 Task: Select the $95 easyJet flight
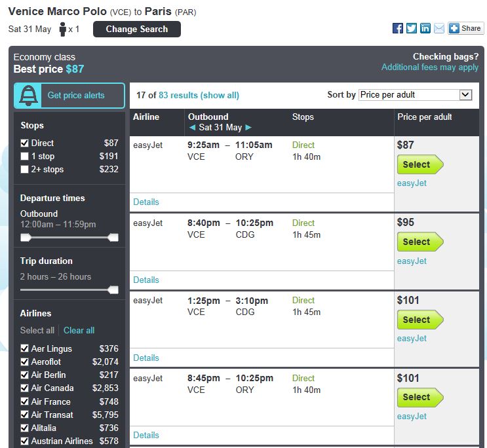click(420, 242)
